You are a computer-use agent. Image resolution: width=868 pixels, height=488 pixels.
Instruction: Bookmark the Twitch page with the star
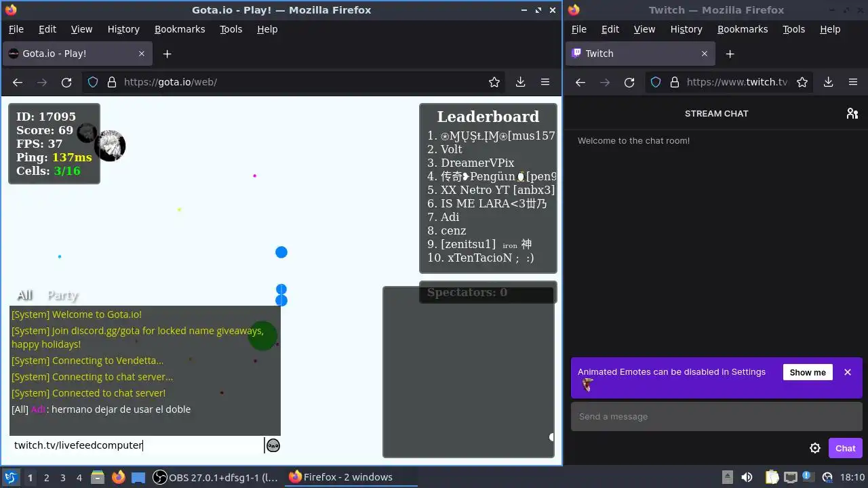(802, 82)
